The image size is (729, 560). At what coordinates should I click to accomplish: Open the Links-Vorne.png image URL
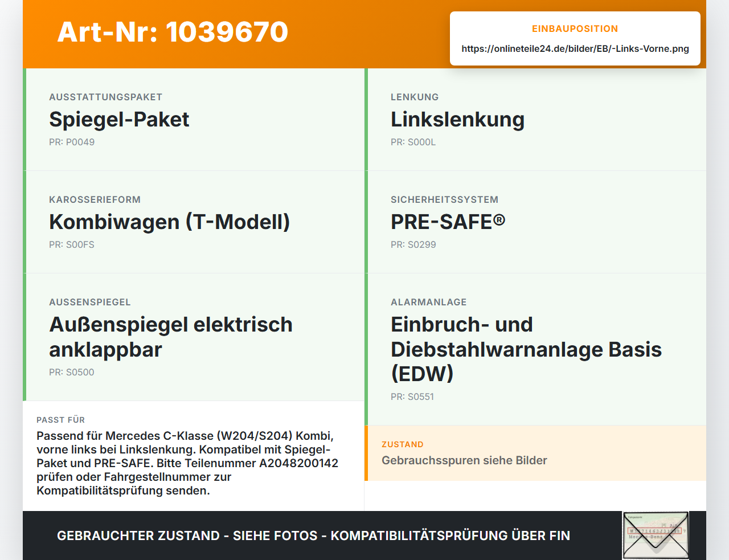(x=575, y=48)
